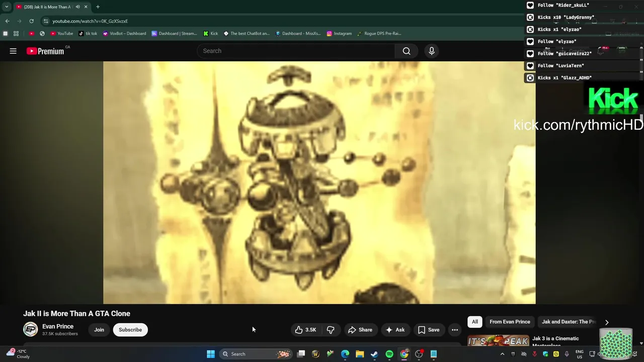Image resolution: width=644 pixels, height=362 pixels.
Task: Open the three-dot more actions menu
Action: pyautogui.click(x=455, y=330)
